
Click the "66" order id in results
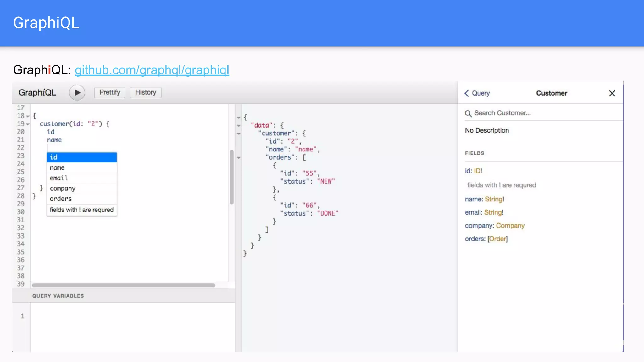click(309, 206)
